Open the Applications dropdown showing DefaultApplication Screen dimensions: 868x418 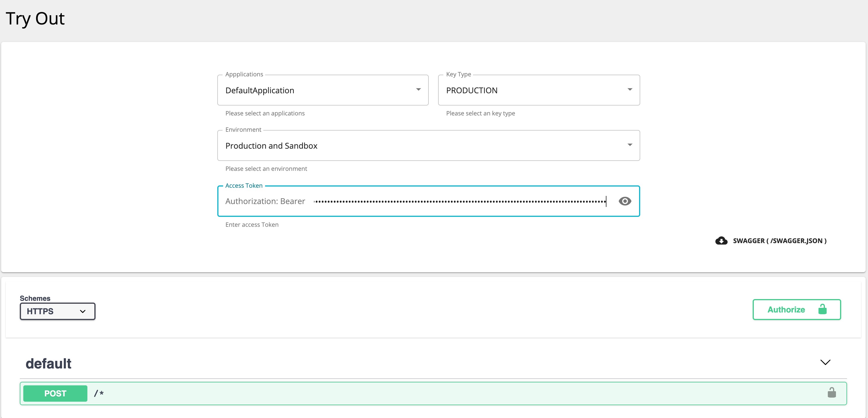322,90
